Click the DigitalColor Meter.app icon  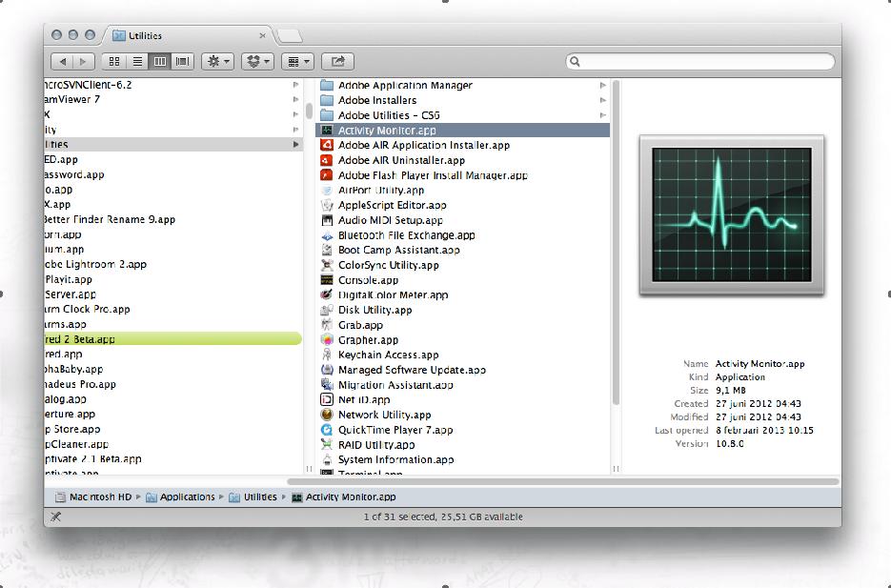[x=327, y=294]
